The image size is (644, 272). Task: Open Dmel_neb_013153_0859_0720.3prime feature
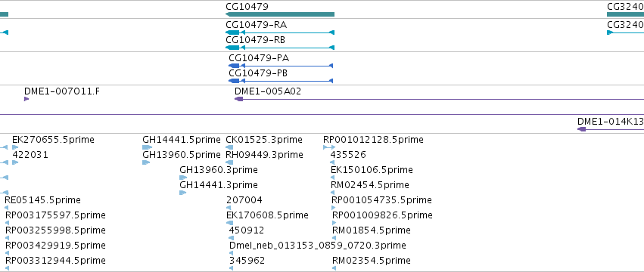[x=318, y=246]
